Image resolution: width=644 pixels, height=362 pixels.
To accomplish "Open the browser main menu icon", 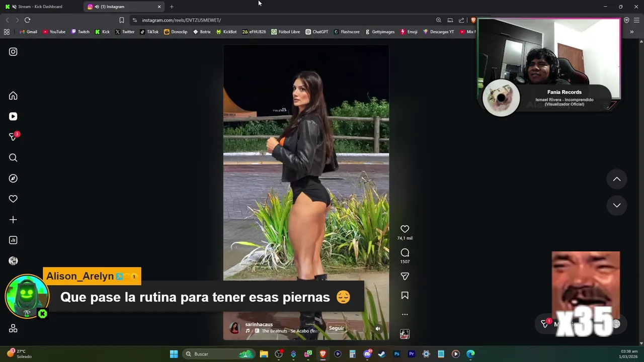I will pyautogui.click(x=636, y=20).
